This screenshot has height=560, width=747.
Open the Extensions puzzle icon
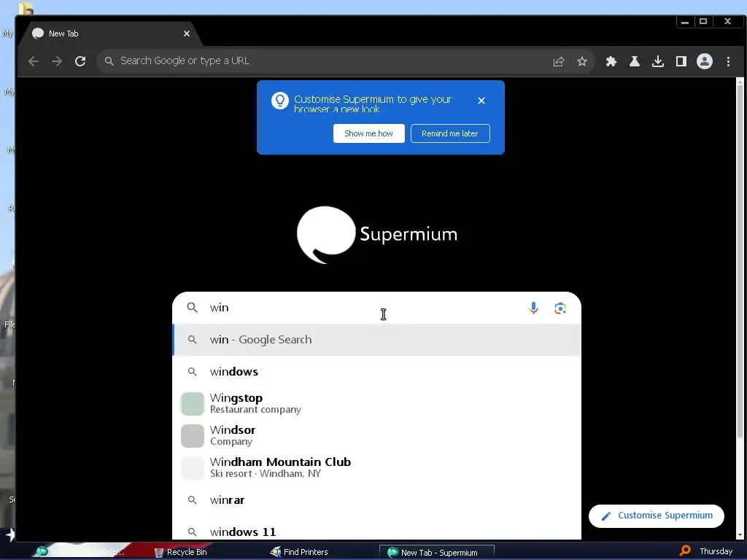point(611,61)
